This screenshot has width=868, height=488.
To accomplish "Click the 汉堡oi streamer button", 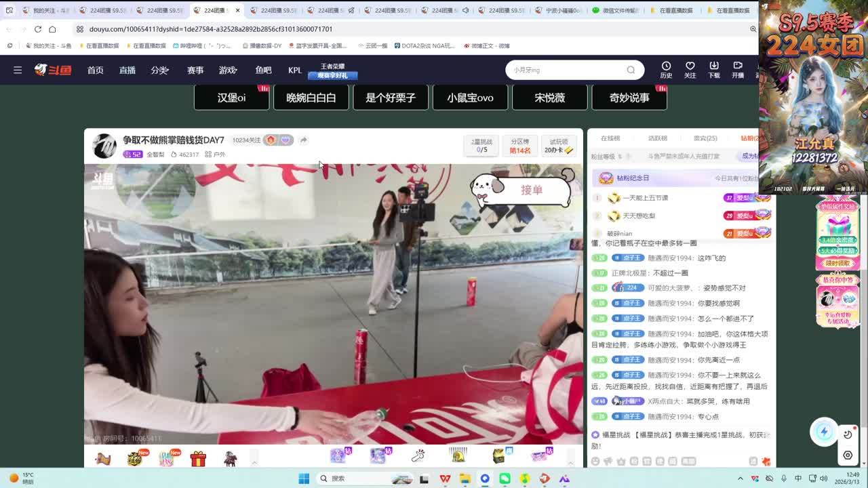I will tap(231, 98).
